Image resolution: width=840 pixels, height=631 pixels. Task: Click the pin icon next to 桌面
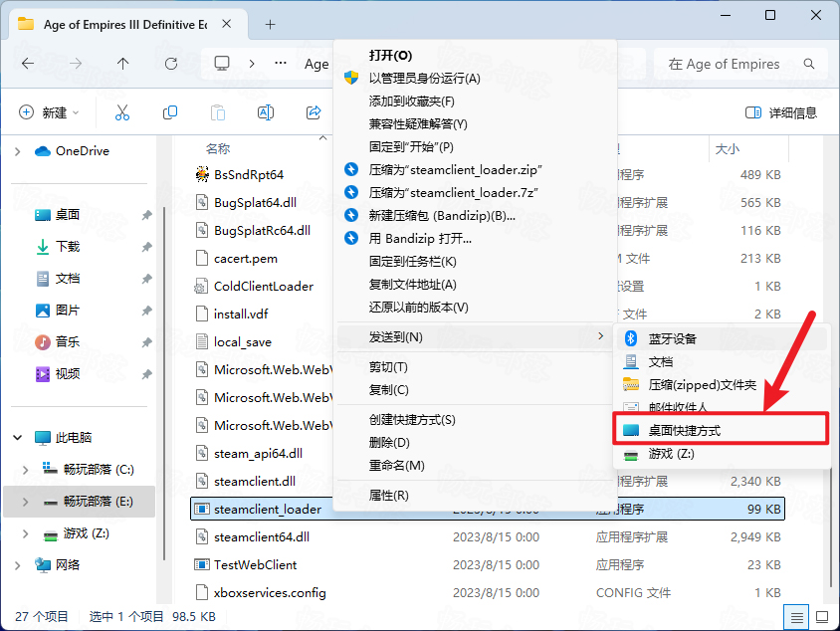click(146, 215)
